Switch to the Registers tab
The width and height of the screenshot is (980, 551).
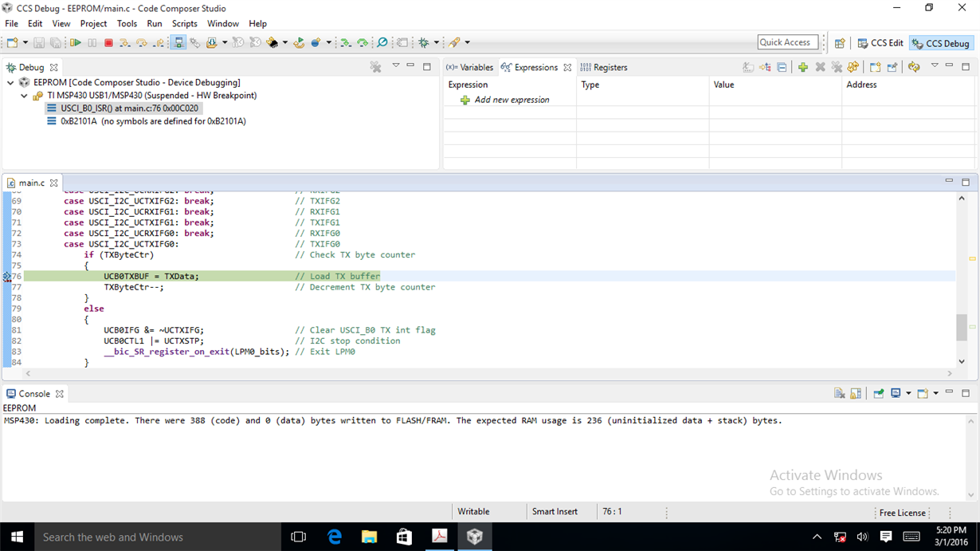(x=604, y=67)
